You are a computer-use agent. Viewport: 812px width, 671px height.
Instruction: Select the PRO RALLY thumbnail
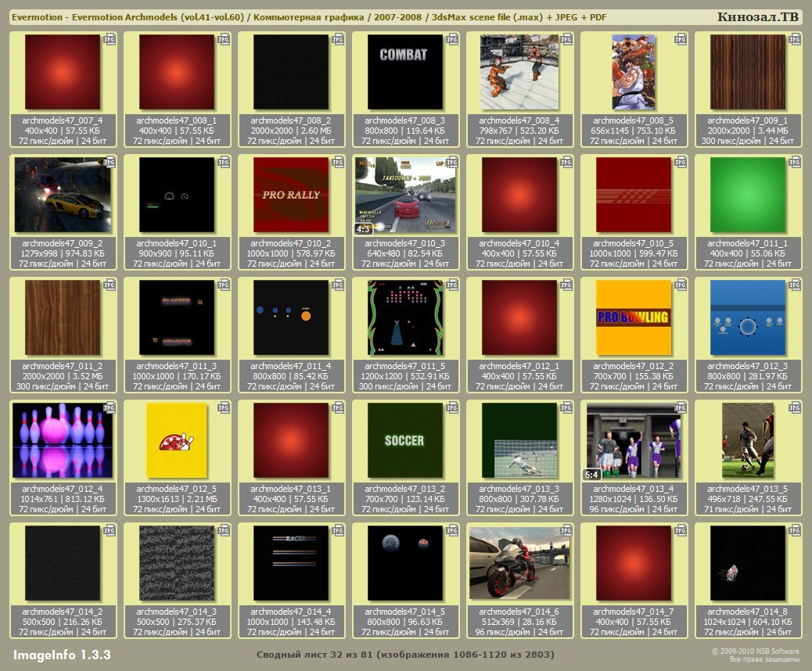tap(291, 195)
